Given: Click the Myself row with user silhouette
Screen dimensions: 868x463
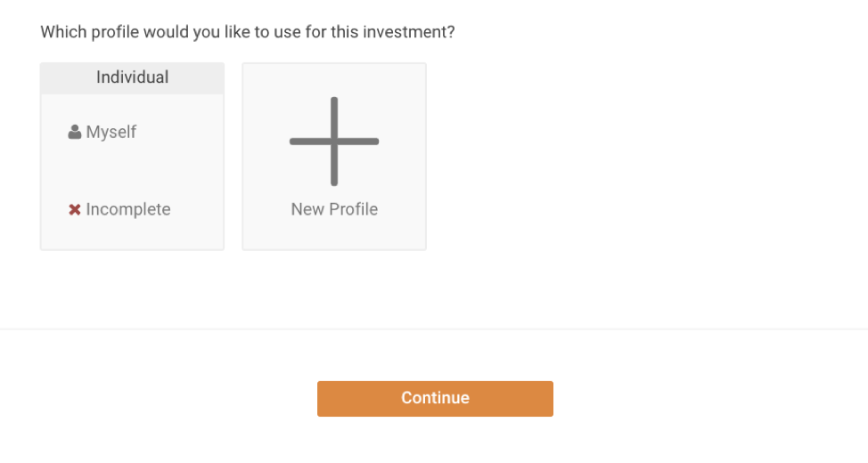Looking at the screenshot, I should (x=102, y=132).
